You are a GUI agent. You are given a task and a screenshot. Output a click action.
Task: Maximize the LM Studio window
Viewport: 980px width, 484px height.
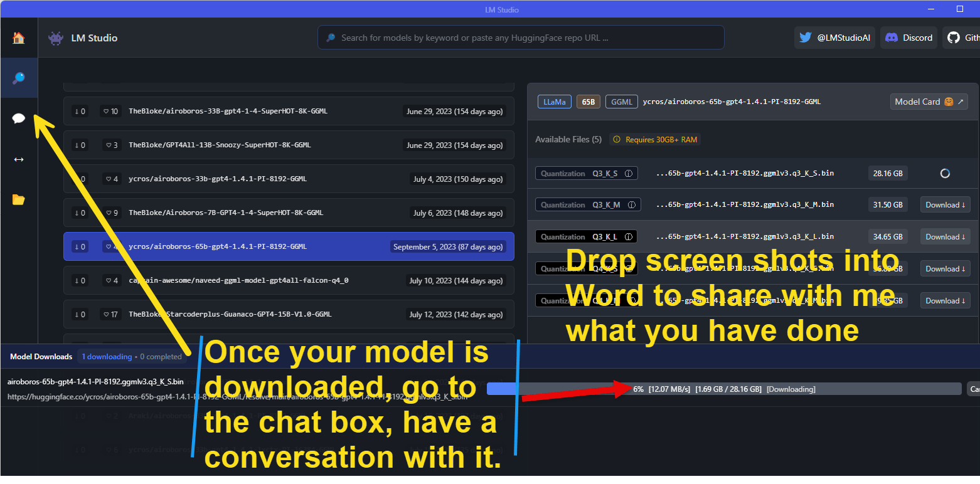(x=959, y=9)
